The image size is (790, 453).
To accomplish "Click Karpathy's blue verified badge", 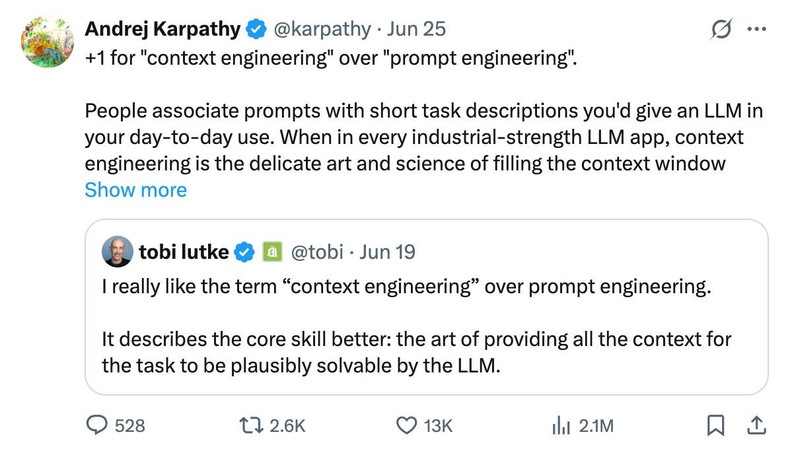I will coord(256,28).
